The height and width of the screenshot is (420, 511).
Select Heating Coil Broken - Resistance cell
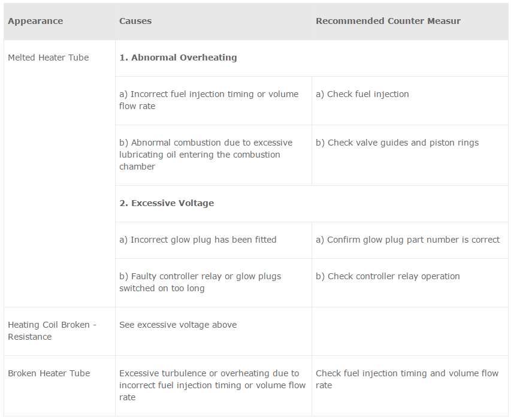click(52, 331)
